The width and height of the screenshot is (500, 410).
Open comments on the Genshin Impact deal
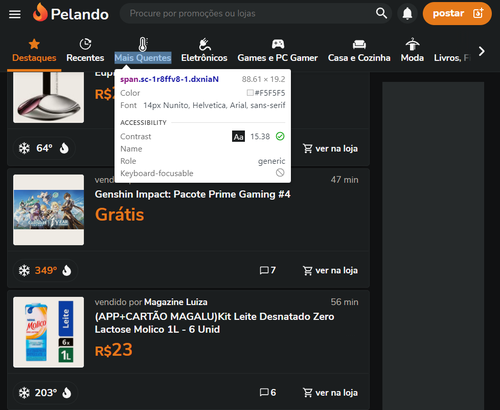(268, 270)
